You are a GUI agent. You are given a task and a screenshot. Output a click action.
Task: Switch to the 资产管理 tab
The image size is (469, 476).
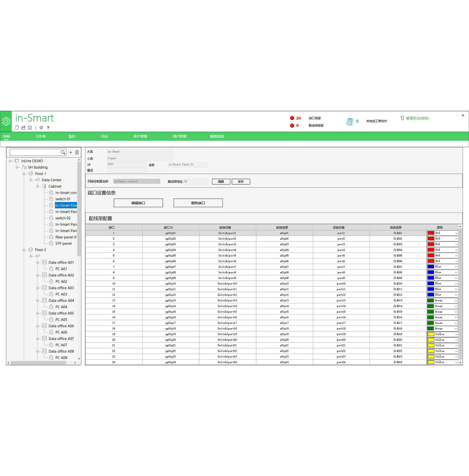pos(140,136)
